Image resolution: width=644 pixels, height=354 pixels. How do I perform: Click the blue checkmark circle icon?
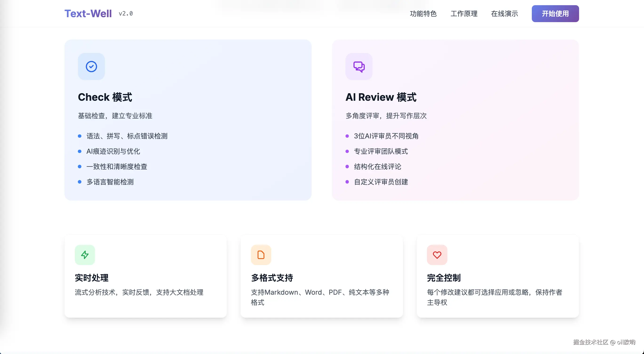[91, 67]
